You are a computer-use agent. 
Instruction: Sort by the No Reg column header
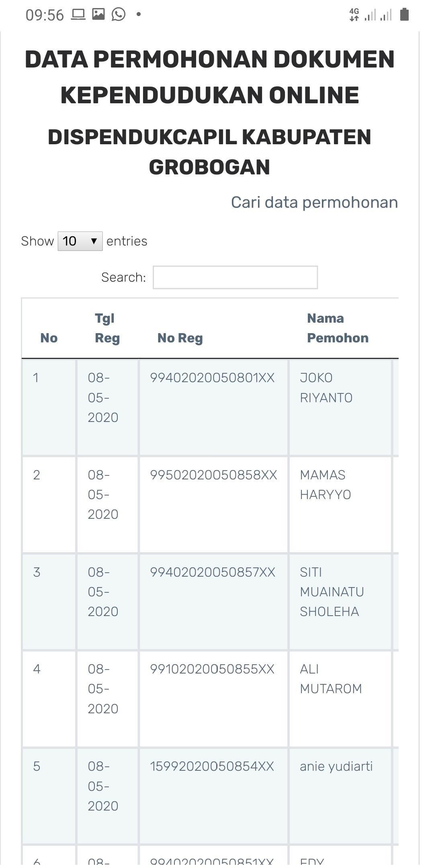(x=180, y=338)
